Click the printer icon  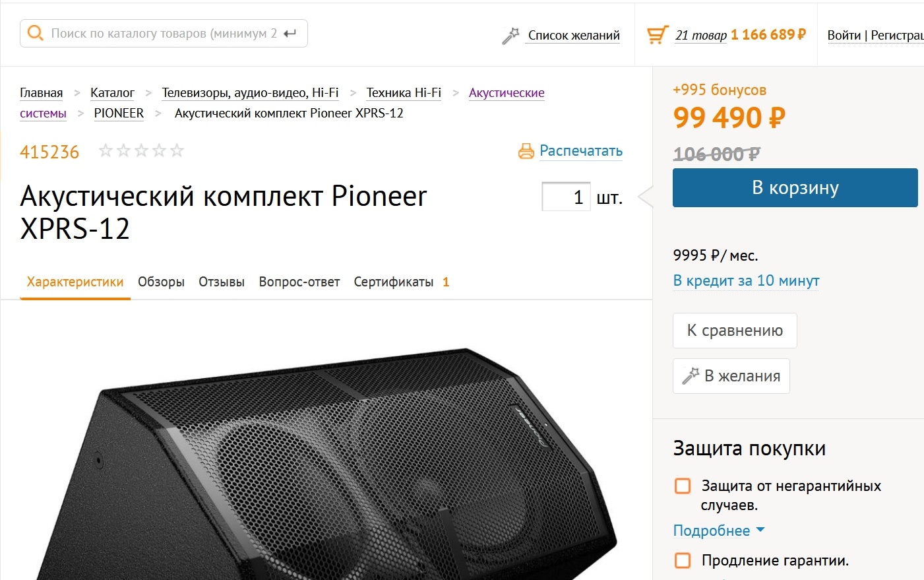(x=526, y=151)
